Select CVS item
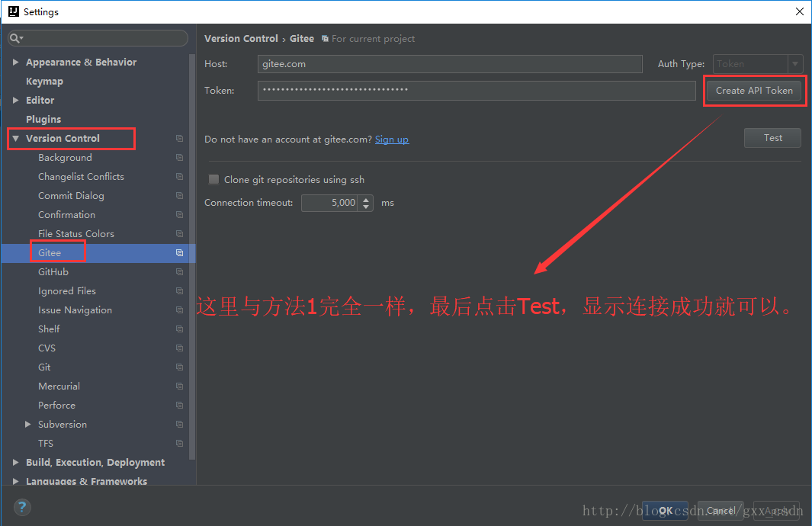The width and height of the screenshot is (812, 526). pyautogui.click(x=47, y=348)
